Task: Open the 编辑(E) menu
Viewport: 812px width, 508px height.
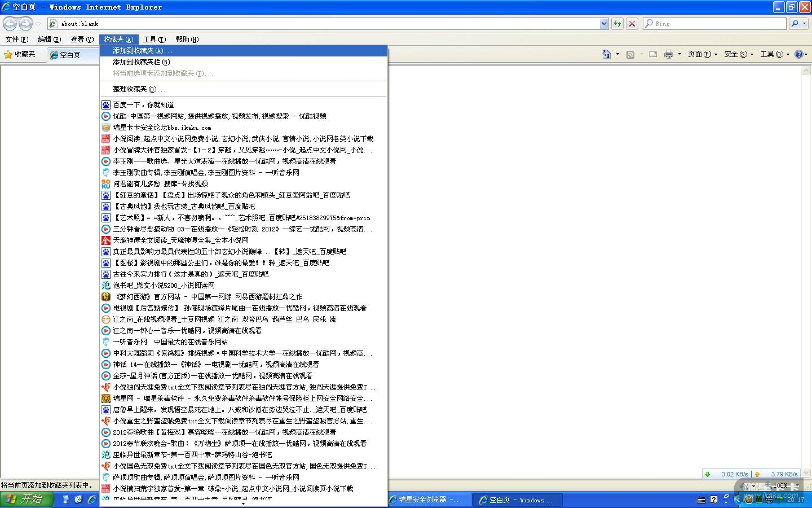Action: (x=49, y=40)
